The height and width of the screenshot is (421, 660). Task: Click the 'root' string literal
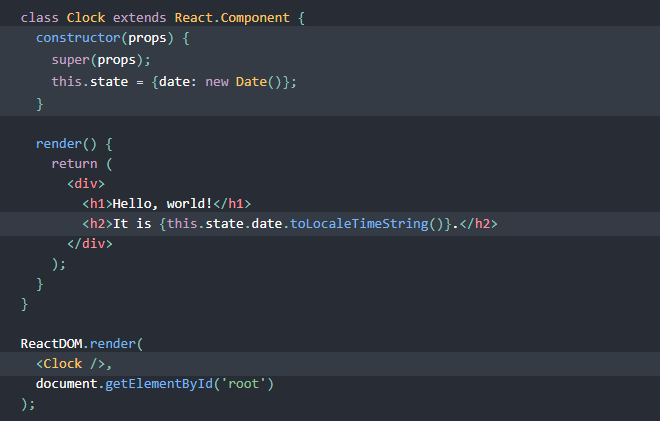[245, 384]
